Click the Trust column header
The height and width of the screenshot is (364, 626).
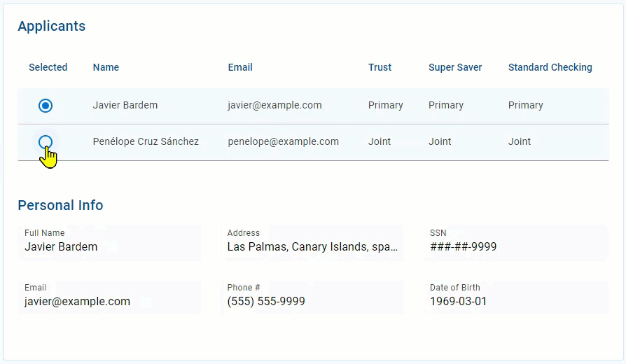(x=380, y=67)
